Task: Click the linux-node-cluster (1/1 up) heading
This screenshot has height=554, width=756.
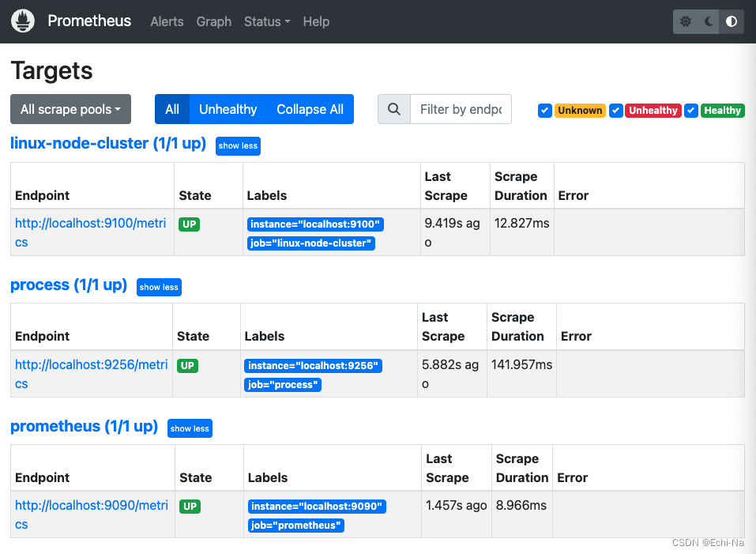Action: coord(108,144)
